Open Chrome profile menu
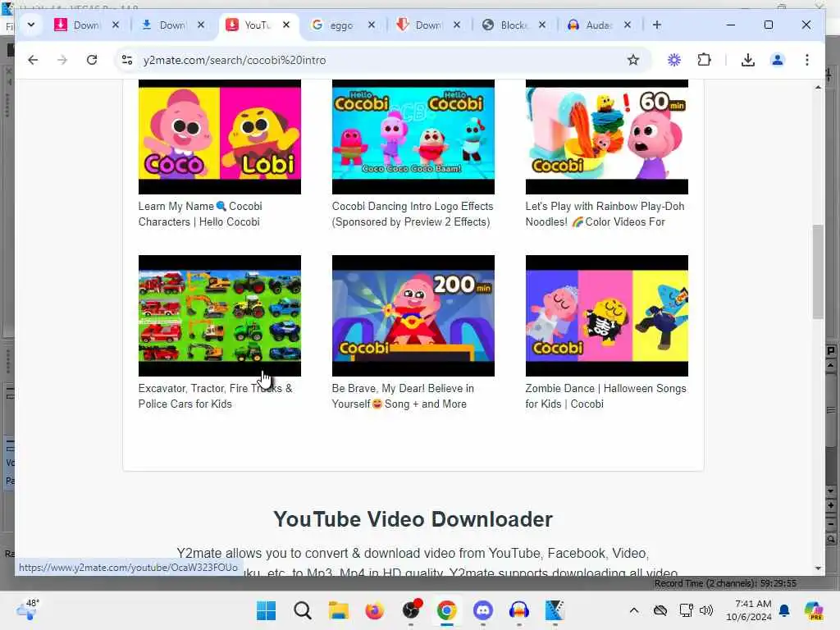The height and width of the screenshot is (630, 840). pos(778,60)
